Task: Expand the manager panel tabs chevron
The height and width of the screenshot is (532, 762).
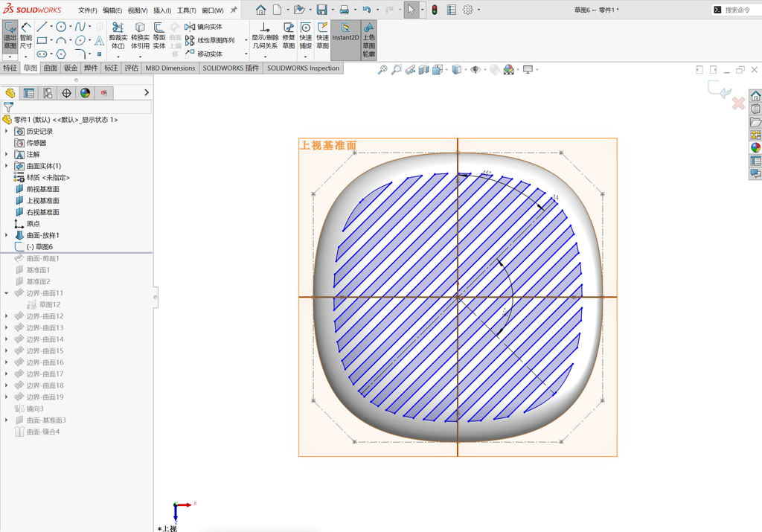Action: coord(147,92)
